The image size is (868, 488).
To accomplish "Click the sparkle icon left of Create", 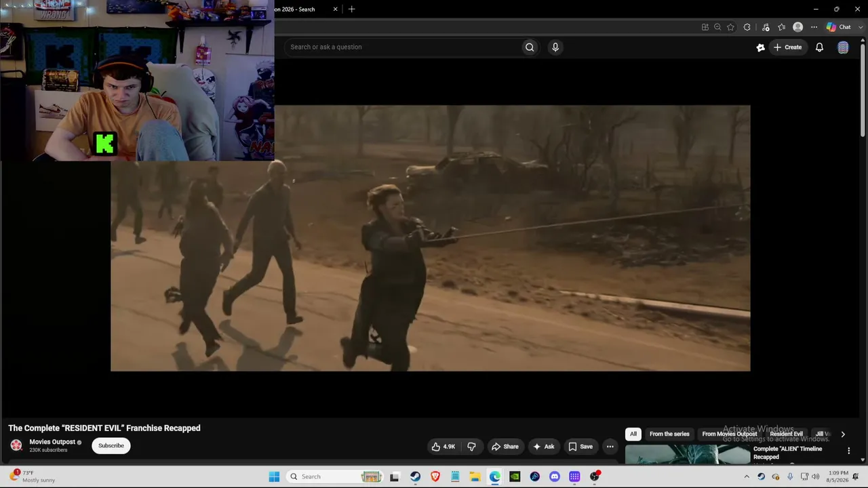I will coord(761,47).
